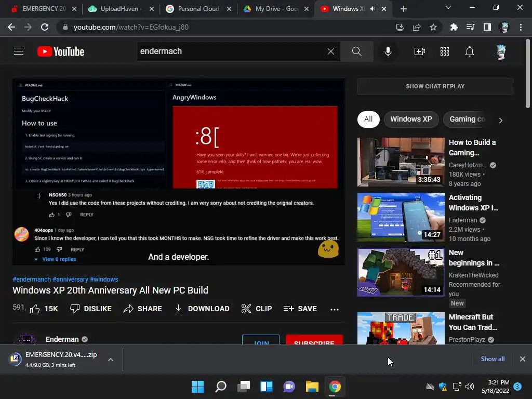Viewport: 532px width, 399px height.
Task: Open the #anniversary hashtag link
Action: tap(70, 279)
